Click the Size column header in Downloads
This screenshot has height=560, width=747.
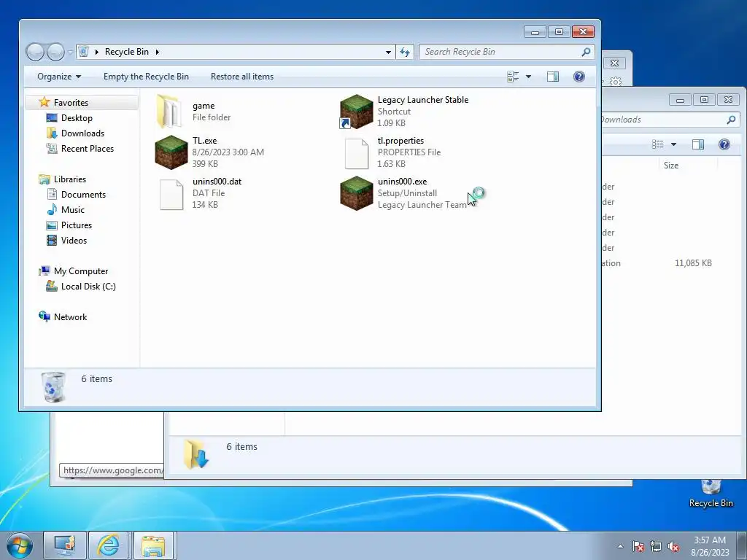[671, 166]
